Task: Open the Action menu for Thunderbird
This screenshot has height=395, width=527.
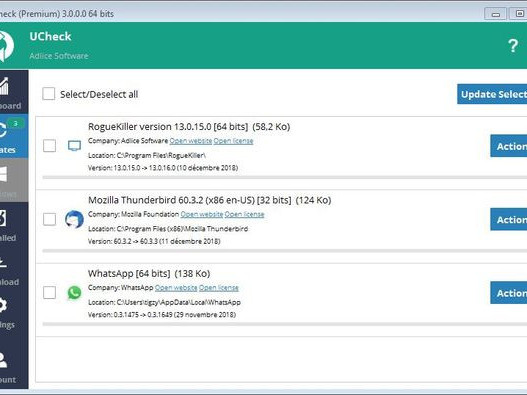Action: (x=509, y=219)
